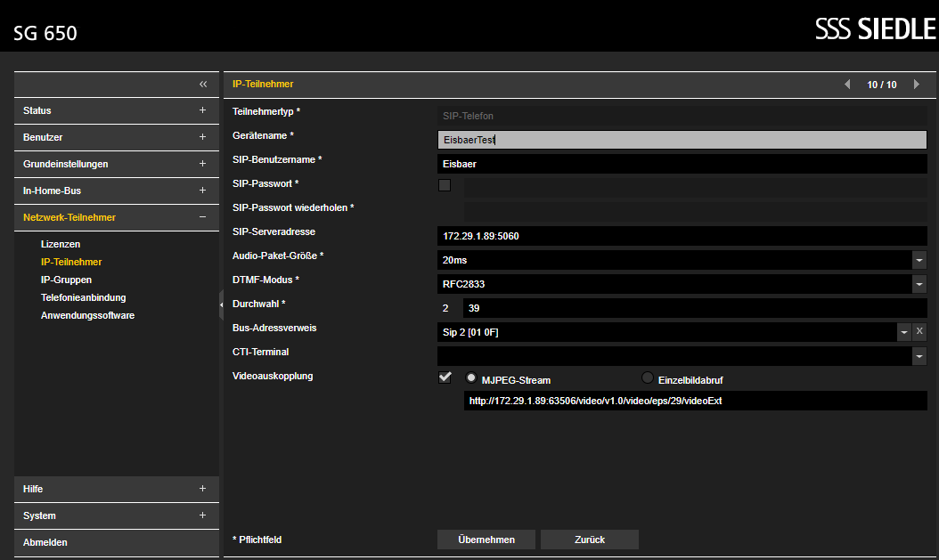This screenshot has width=939, height=560.
Task: Open the DTMF-Modus dropdown
Action: 919,284
